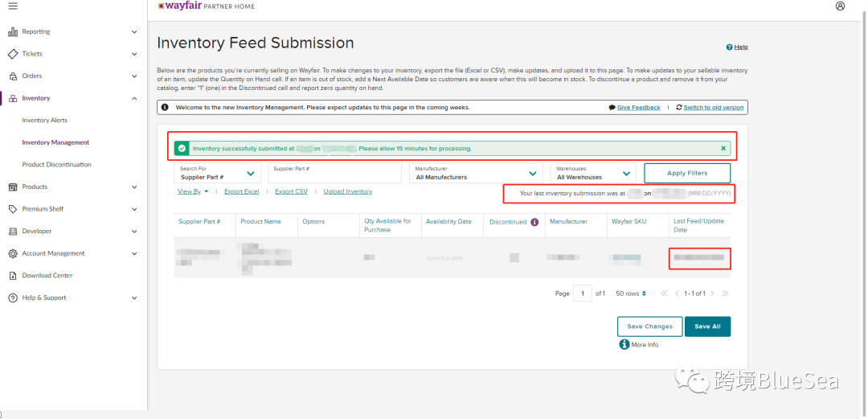This screenshot has width=868, height=419.
Task: Expand the Reporting menu chevron
Action: click(x=134, y=31)
